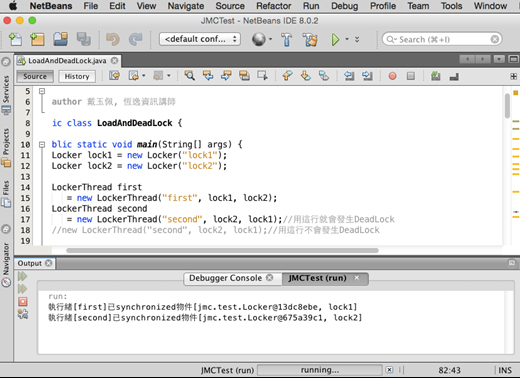Collapse the comment fold at line 5
Viewport: 520px width, 378px height.
(x=42, y=91)
